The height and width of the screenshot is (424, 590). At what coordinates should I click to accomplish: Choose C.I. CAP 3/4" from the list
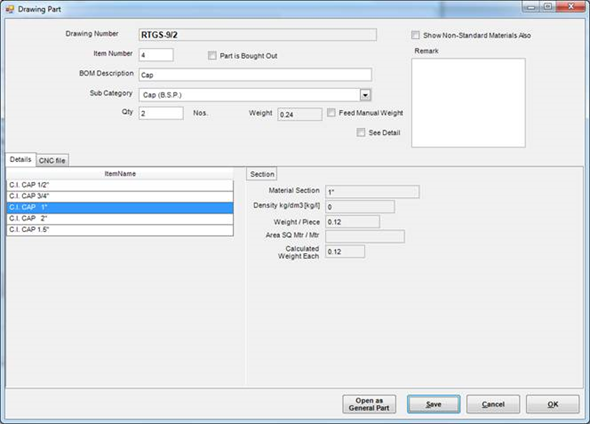pyautogui.click(x=120, y=196)
